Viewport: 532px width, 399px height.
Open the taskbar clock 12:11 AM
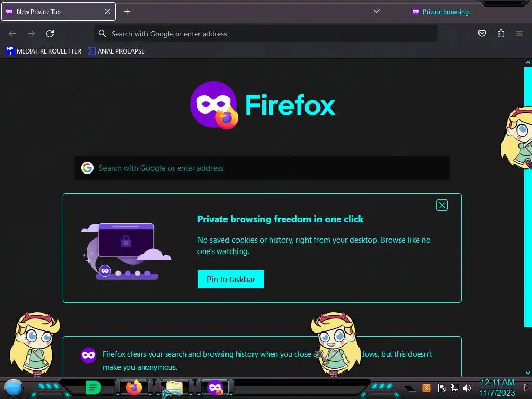pyautogui.click(x=497, y=388)
